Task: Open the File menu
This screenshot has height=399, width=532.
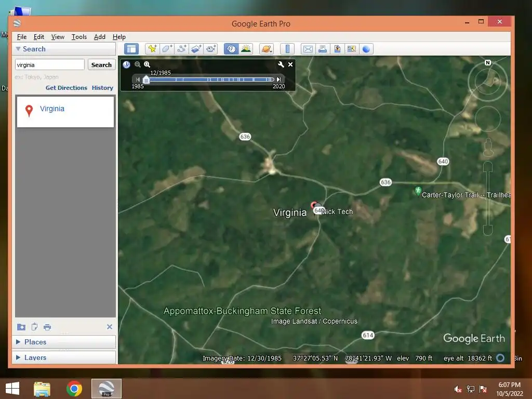Action: (22, 37)
